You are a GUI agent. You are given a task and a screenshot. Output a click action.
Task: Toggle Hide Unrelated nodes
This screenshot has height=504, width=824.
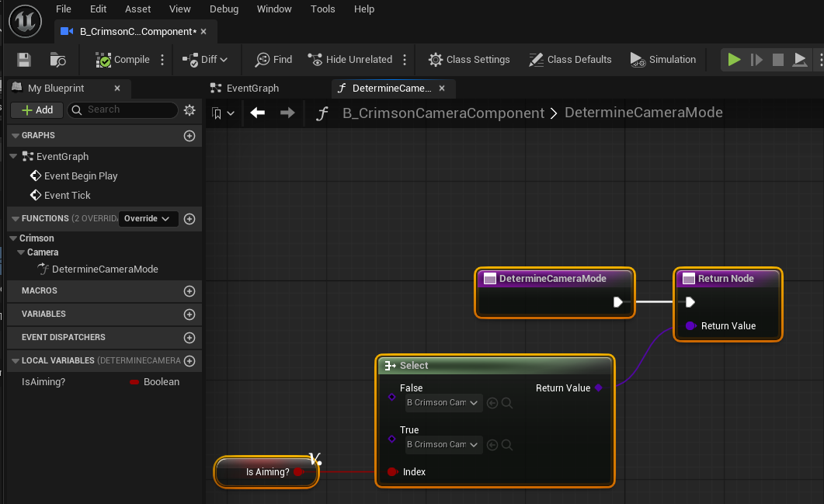[x=350, y=60]
